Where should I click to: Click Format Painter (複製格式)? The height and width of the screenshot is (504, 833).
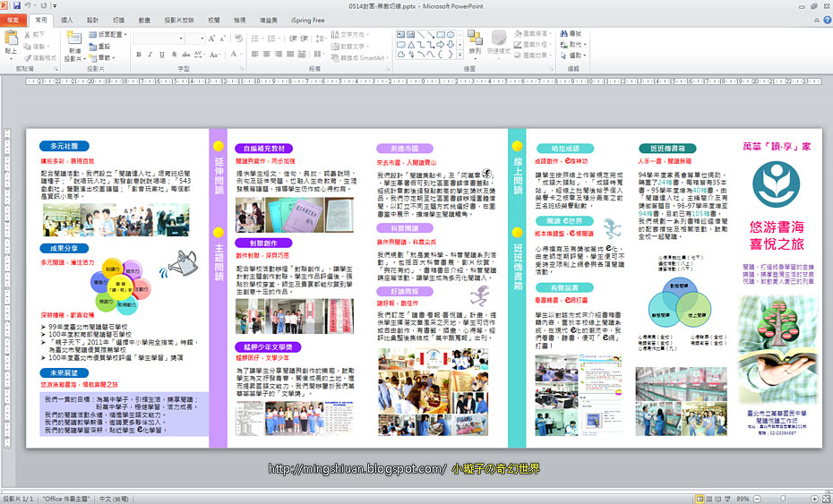[x=39, y=58]
